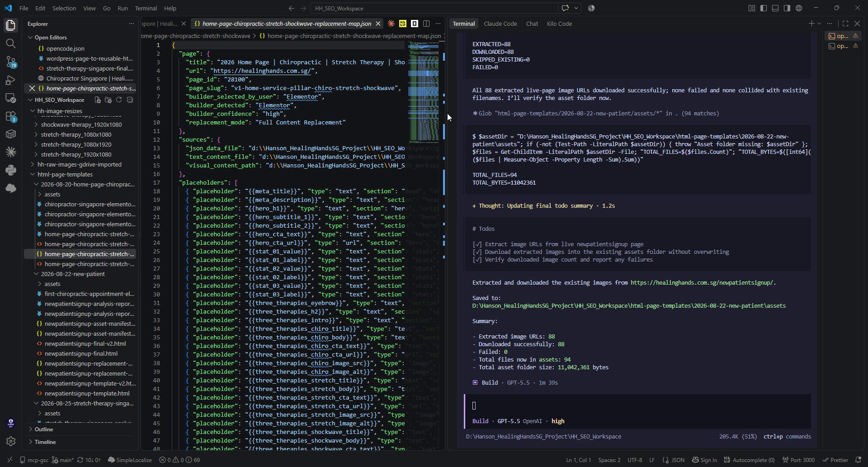
Task: Click the main* git branch in status bar
Action: (x=62, y=460)
